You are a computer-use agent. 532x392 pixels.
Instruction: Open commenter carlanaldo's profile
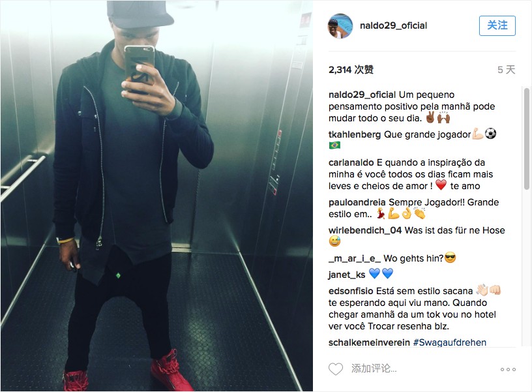pyautogui.click(x=351, y=162)
